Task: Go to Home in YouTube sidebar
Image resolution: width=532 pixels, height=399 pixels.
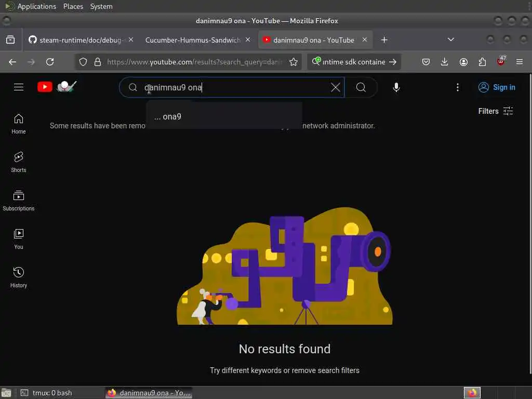Action: click(x=19, y=124)
